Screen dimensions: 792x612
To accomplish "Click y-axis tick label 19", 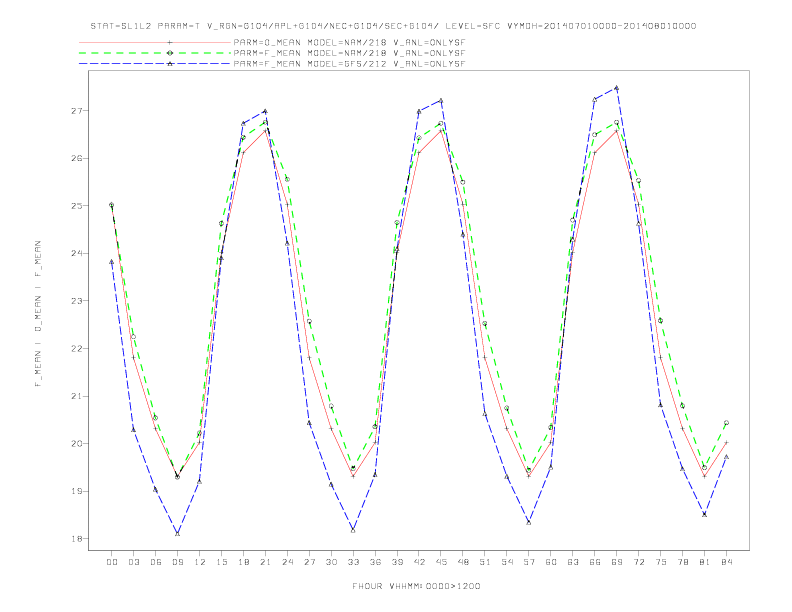I will (x=77, y=491).
